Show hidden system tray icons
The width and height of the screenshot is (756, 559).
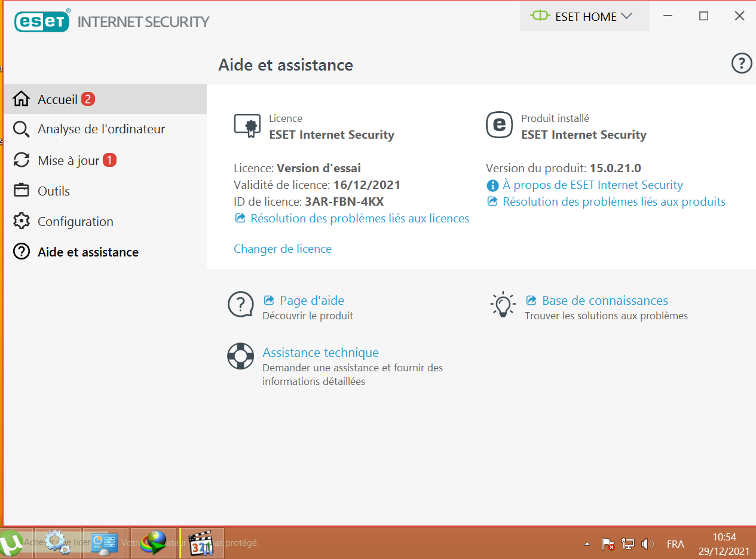(587, 544)
